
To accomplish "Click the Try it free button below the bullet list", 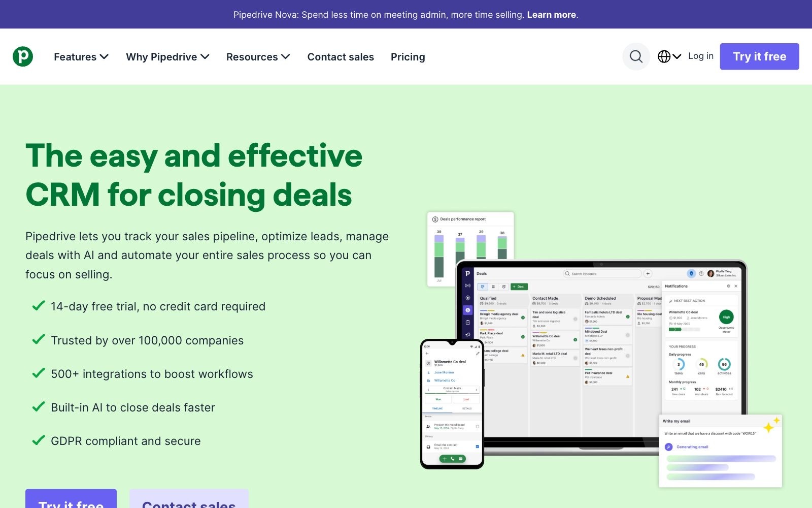I will pos(71,499).
